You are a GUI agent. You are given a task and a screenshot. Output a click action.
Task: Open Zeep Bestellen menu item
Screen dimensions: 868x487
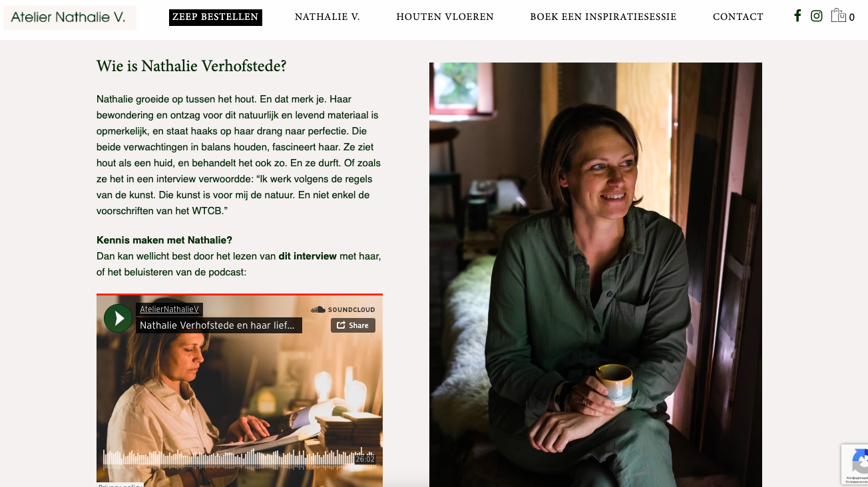tap(216, 17)
